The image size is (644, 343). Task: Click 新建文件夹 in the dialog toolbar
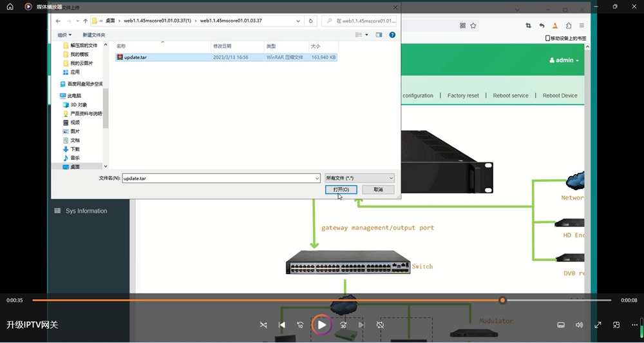[93, 35]
